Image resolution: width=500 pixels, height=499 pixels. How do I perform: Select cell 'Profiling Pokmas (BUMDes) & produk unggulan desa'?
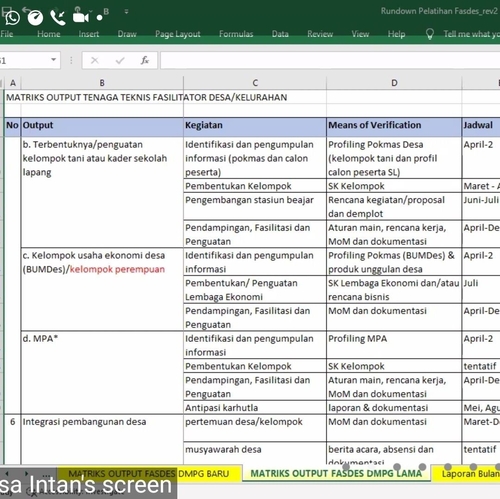[394, 262]
